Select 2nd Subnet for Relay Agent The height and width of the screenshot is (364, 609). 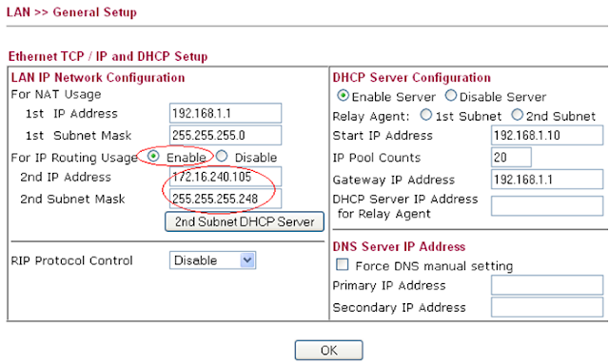(517, 115)
